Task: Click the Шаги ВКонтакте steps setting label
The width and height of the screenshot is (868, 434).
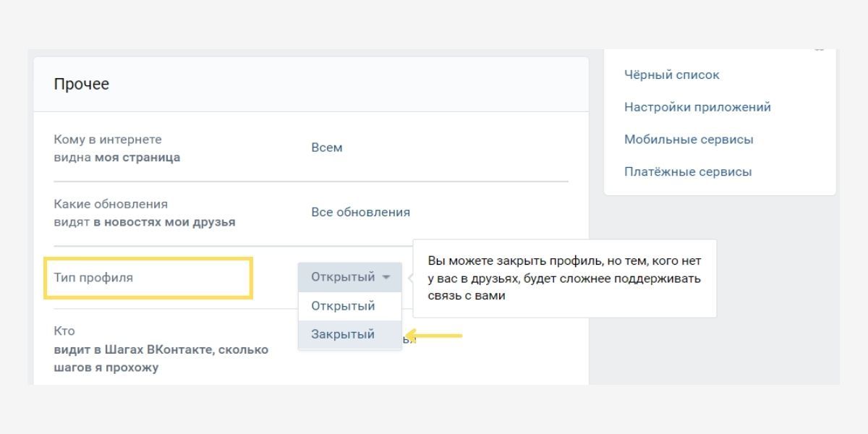Action: tap(161, 350)
